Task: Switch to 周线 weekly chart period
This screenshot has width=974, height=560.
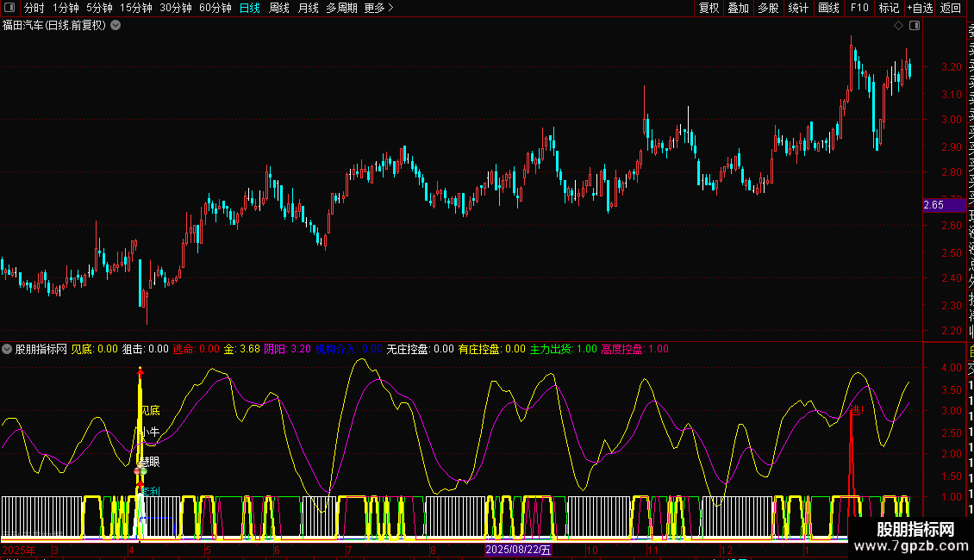Action: coord(279,8)
